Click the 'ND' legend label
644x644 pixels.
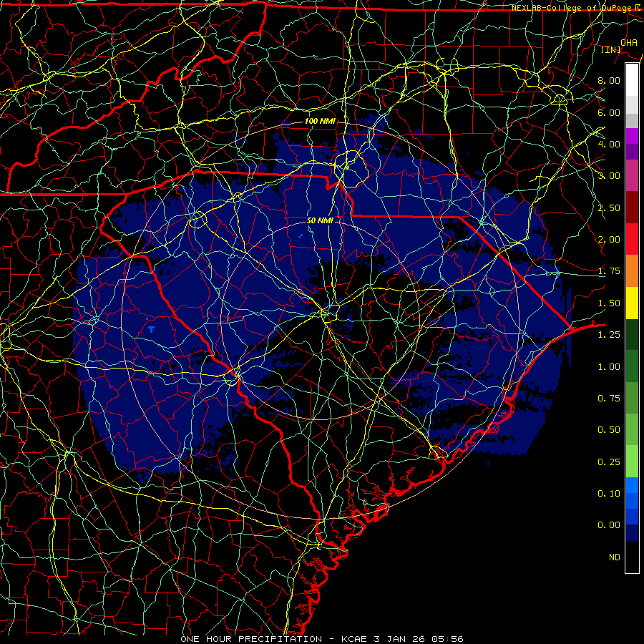pos(615,557)
